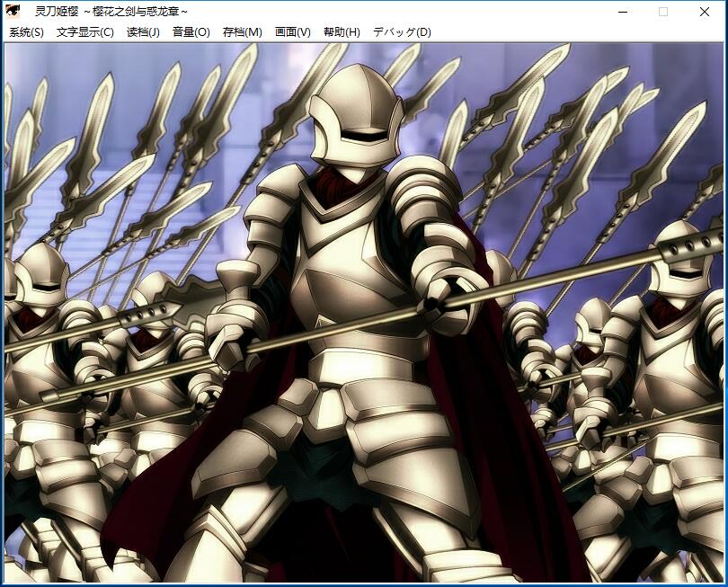Open the 帮助(H) help menu

coord(342,32)
